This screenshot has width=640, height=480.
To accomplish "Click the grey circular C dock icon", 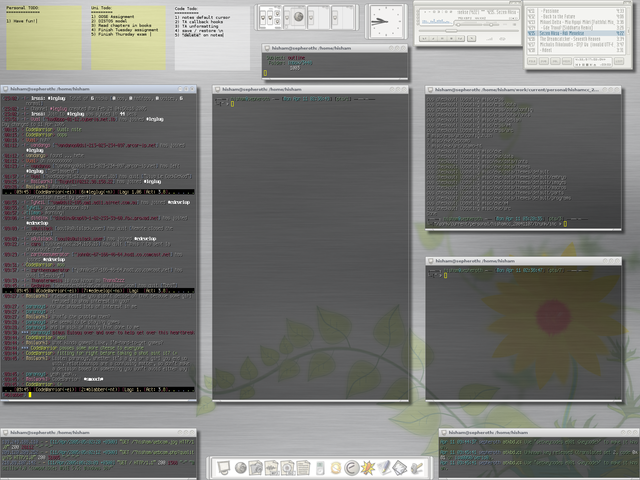I will pos(351,467).
